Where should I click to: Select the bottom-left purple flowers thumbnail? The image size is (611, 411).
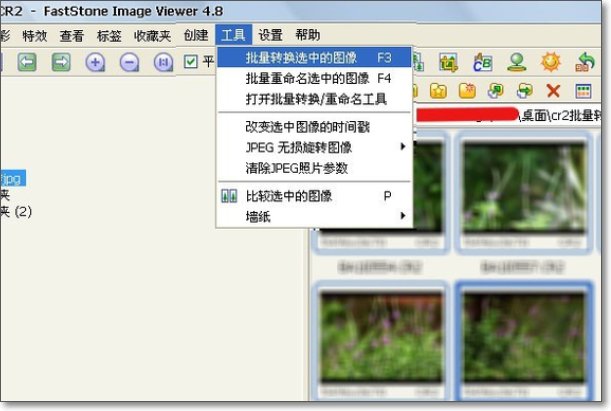point(381,341)
